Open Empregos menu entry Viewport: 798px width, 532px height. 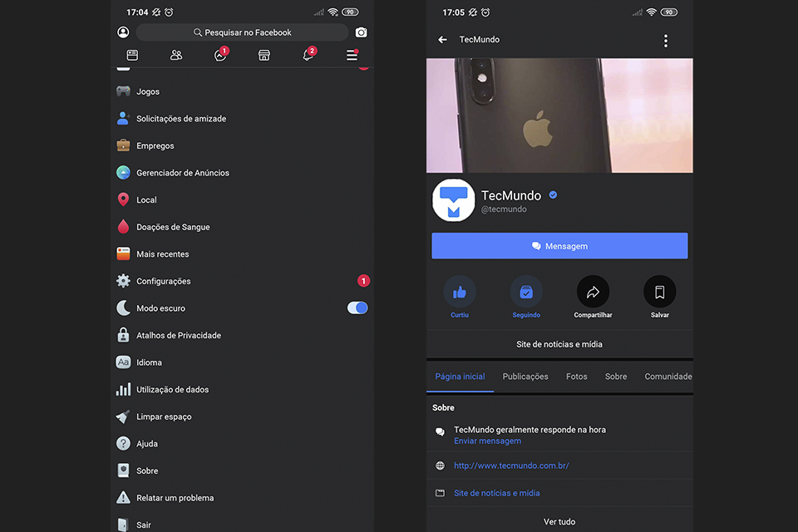tap(242, 145)
